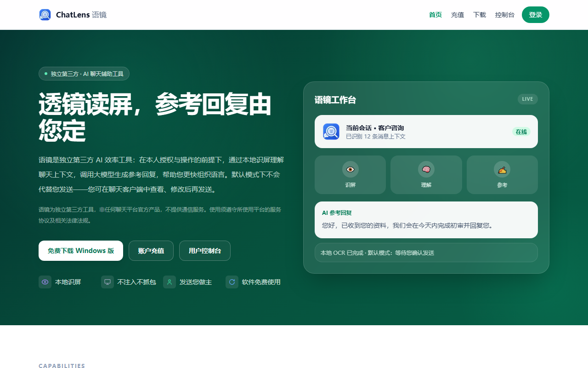Click the ChatLens logo icon in header
Image resolution: width=588 pixels, height=368 pixels.
point(45,15)
